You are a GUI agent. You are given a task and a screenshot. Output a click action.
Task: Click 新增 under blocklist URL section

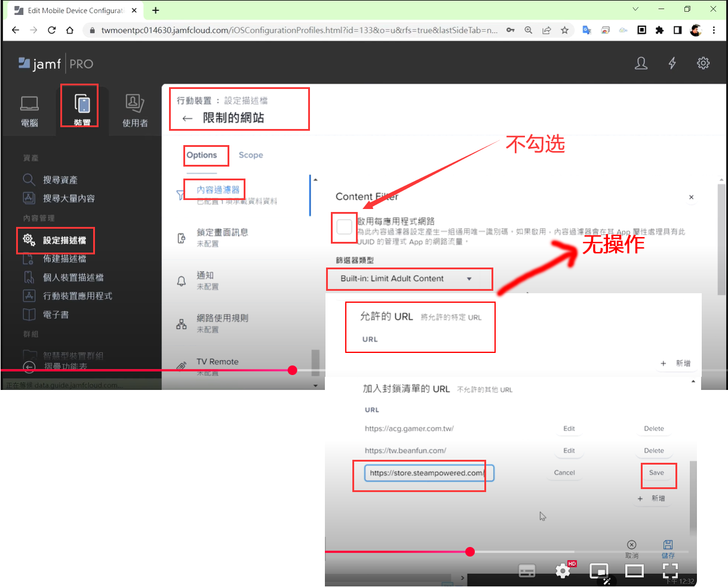(x=651, y=498)
